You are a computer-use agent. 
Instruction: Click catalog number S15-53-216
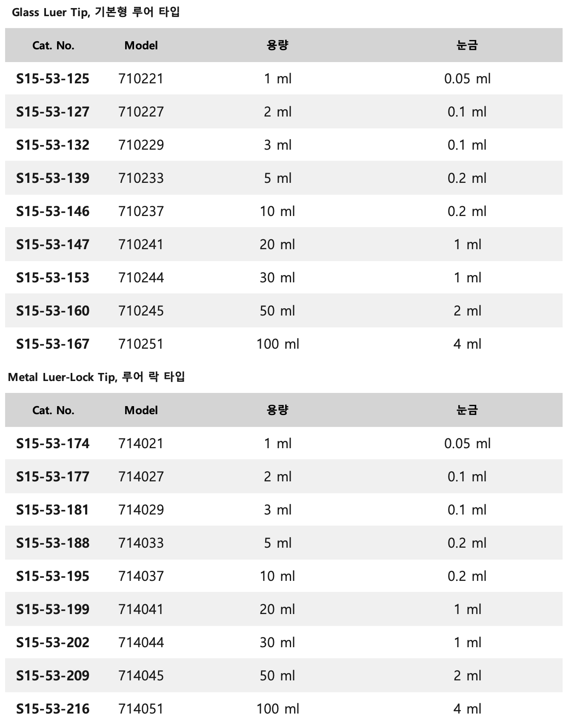[53, 709]
